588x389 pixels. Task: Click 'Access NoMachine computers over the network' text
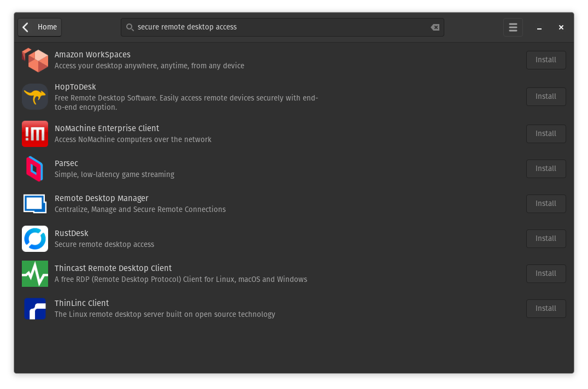133,139
